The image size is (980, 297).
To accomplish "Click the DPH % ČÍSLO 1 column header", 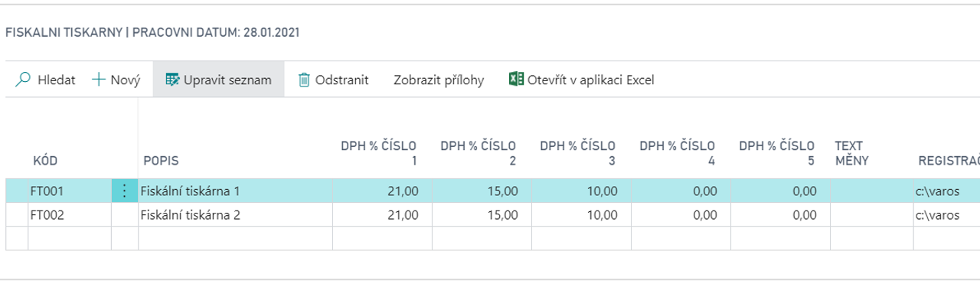I will coord(379,153).
